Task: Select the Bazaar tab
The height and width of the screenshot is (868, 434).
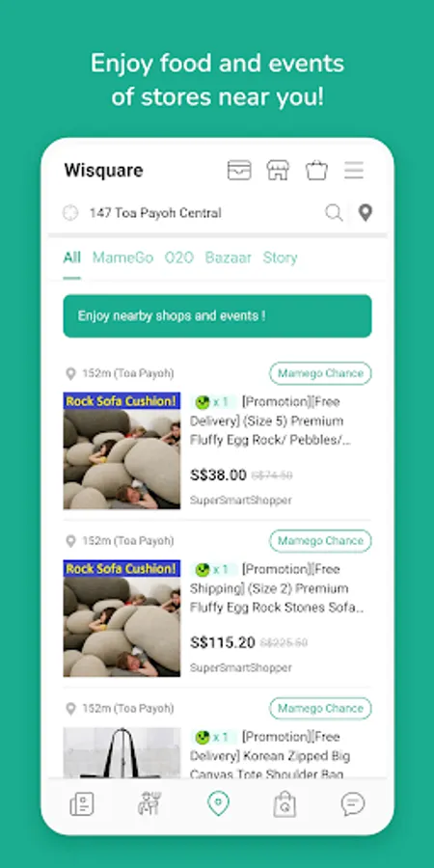Action: (x=228, y=258)
